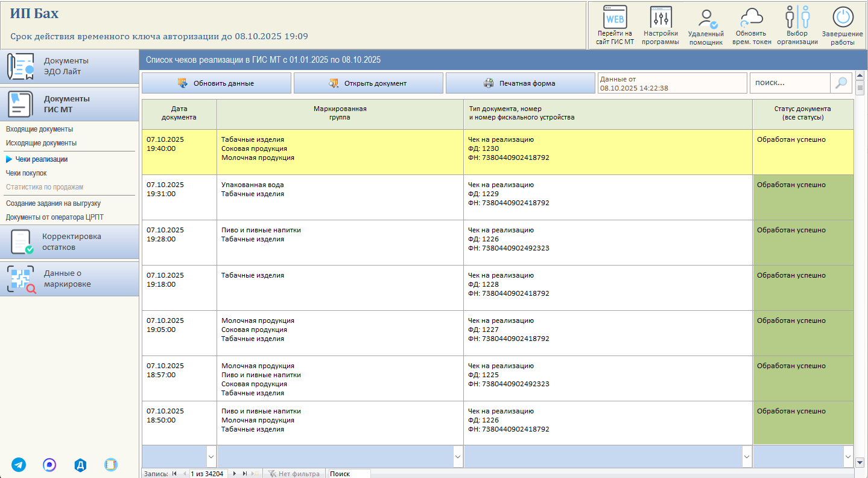Viewport: 868px width, 478px height.
Task: Open the Дата документа filter dropdown
Action: point(211,457)
